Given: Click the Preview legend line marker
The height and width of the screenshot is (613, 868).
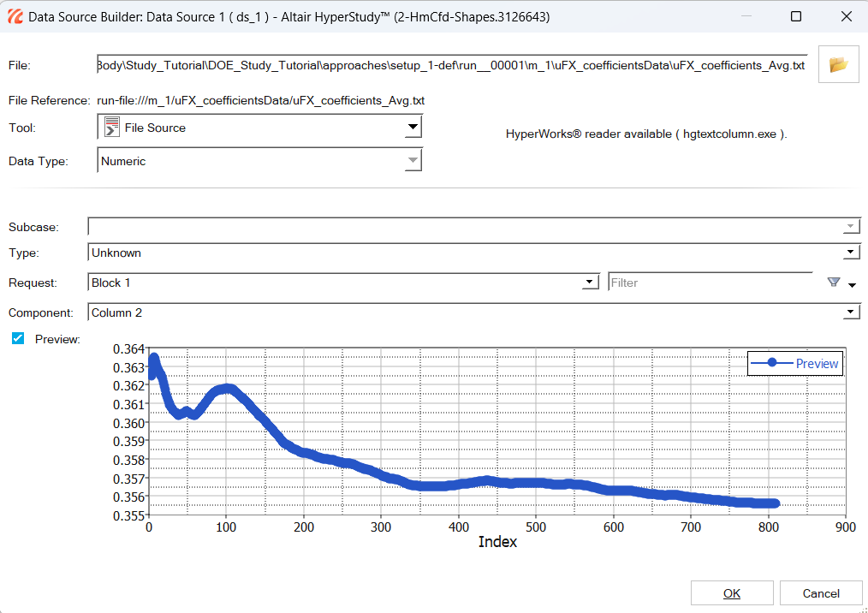Looking at the screenshot, I should 772,363.
